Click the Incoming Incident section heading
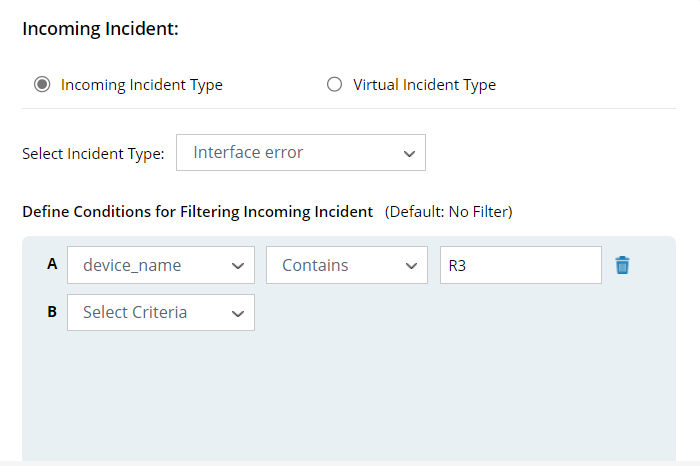This screenshot has width=700, height=466. 100,29
